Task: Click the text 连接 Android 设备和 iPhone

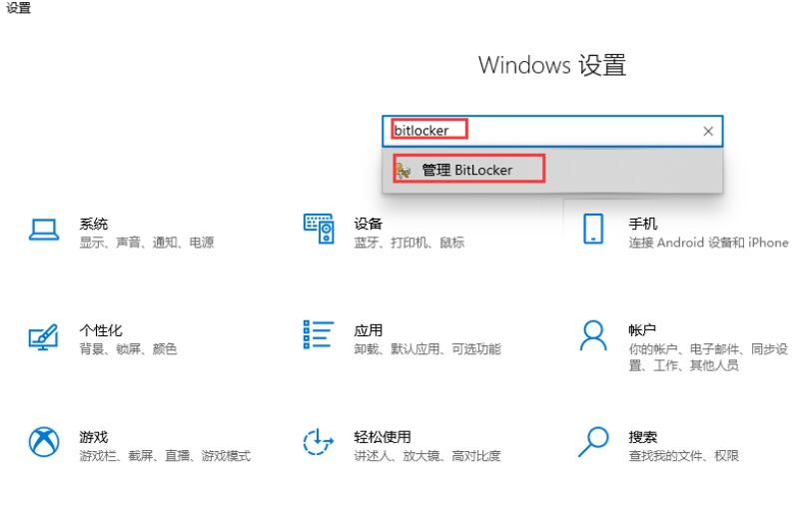Action: coord(708,243)
